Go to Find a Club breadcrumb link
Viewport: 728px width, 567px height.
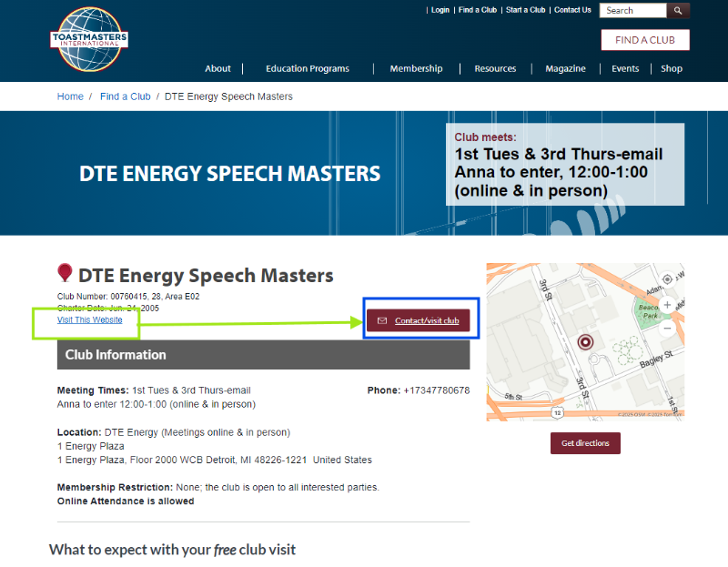[126, 96]
